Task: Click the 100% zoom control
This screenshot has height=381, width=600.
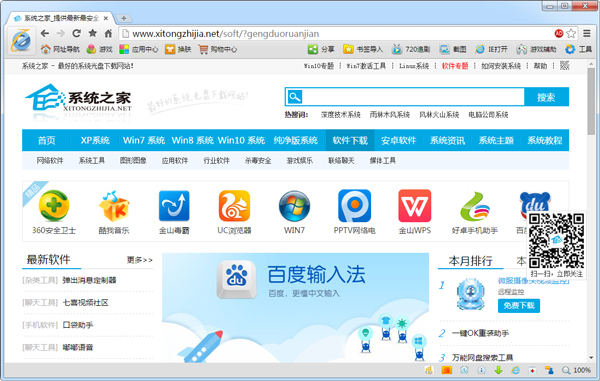Action: [x=576, y=370]
